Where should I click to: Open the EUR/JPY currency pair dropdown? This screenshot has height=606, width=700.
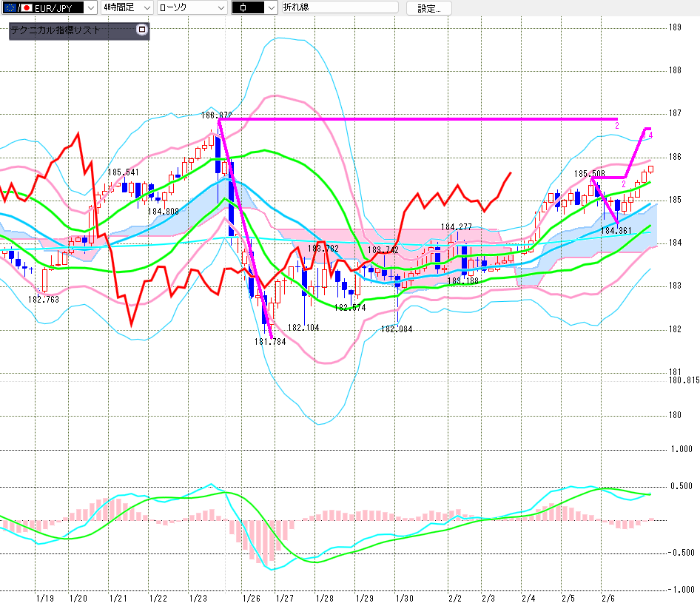[x=90, y=8]
